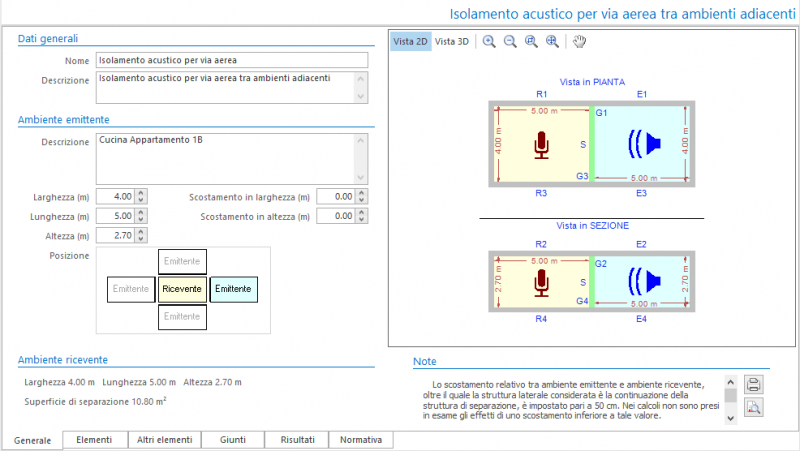Image resolution: width=800 pixels, height=451 pixels.
Task: Increase Larghezza value with up arrow
Action: pyautogui.click(x=141, y=193)
